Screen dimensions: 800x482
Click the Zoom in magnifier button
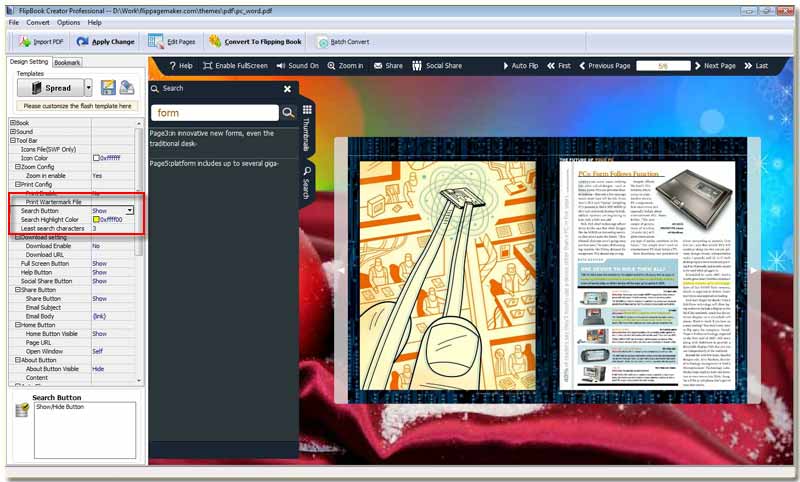[x=345, y=66]
